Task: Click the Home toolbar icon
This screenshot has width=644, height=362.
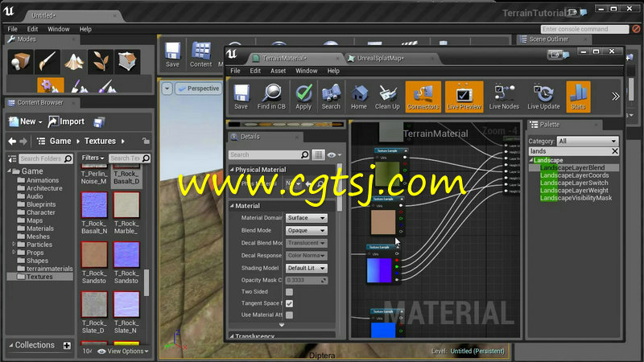Action: coord(358,97)
